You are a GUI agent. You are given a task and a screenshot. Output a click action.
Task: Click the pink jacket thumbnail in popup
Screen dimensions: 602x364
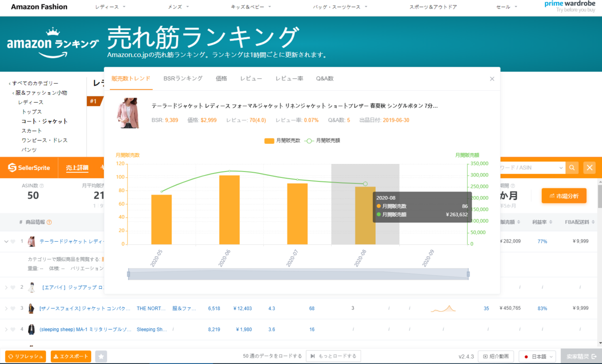coord(128,113)
